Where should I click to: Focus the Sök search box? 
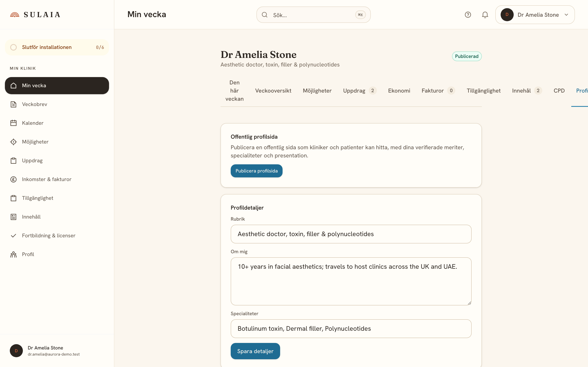[313, 15]
